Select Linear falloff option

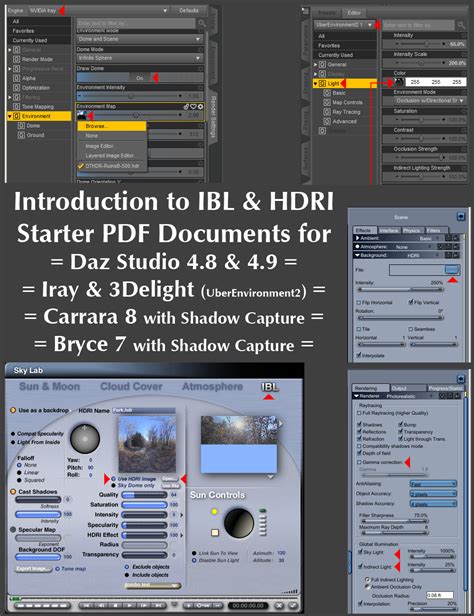tap(19, 473)
